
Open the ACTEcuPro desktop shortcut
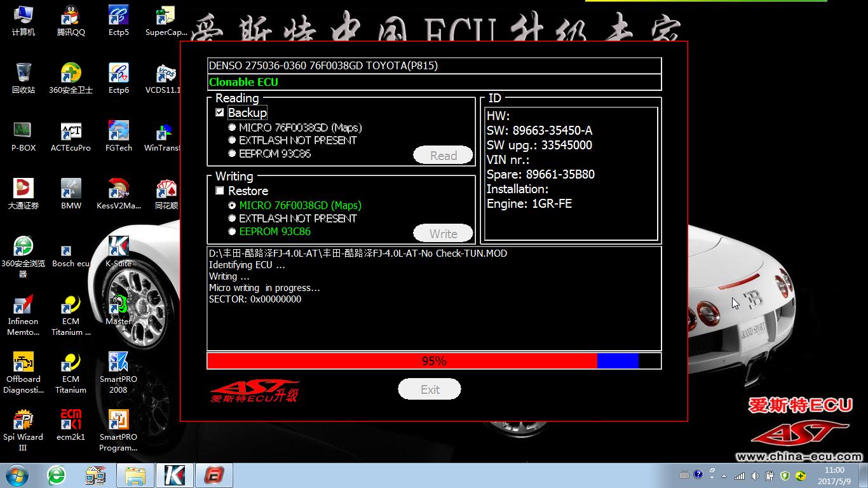click(x=71, y=136)
